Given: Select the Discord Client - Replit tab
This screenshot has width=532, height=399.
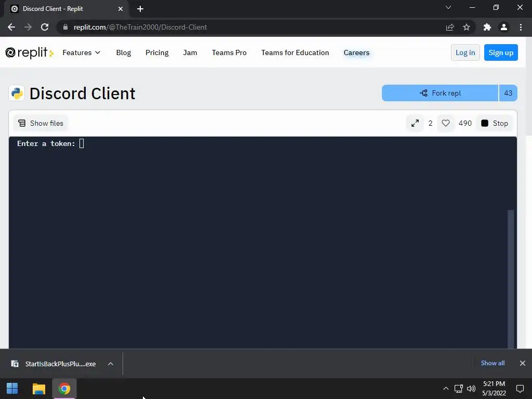Looking at the screenshot, I should point(66,9).
